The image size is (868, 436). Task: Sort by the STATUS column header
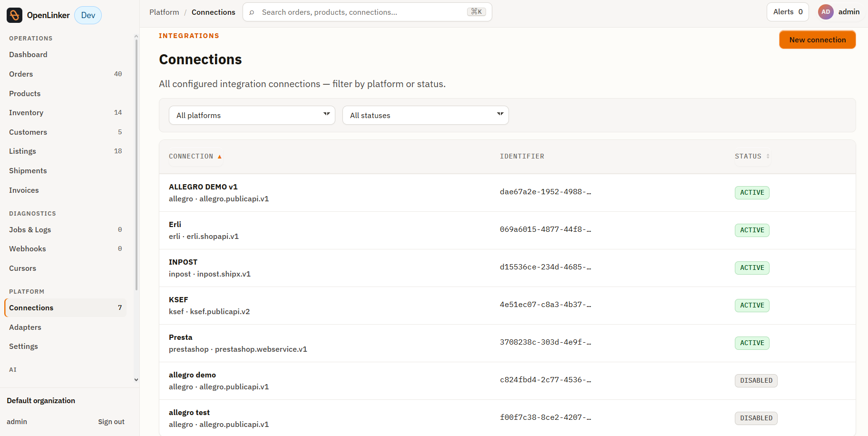pyautogui.click(x=752, y=157)
